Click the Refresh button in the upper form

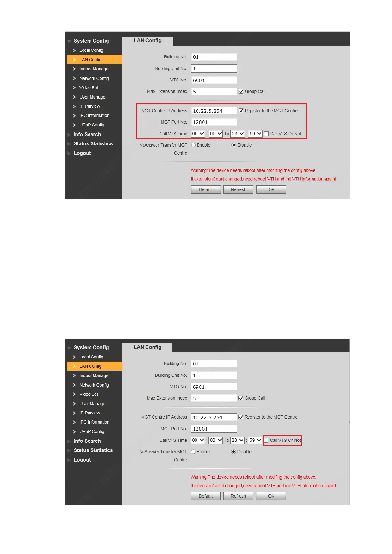238,189
